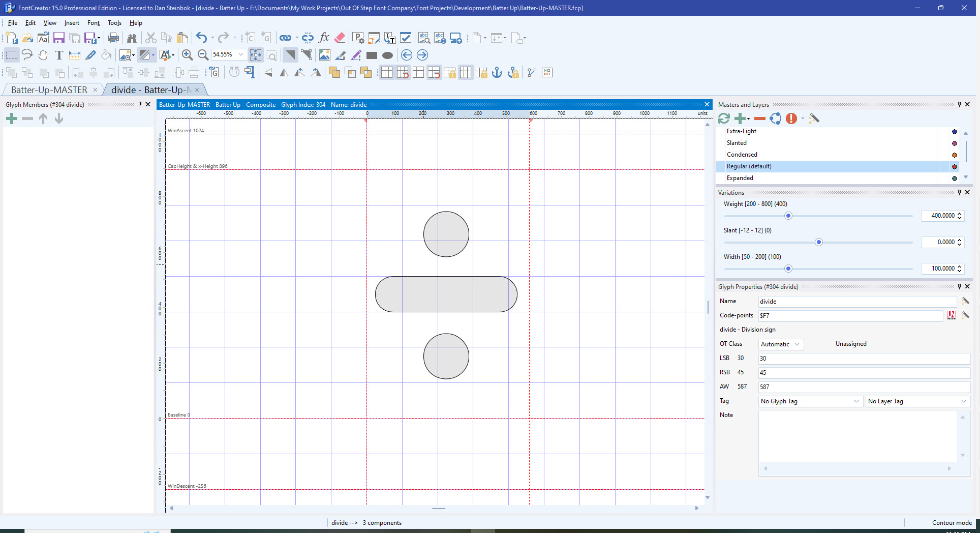Image resolution: width=980 pixels, height=533 pixels.
Task: Pin the Glyph Members panel
Action: (140, 104)
